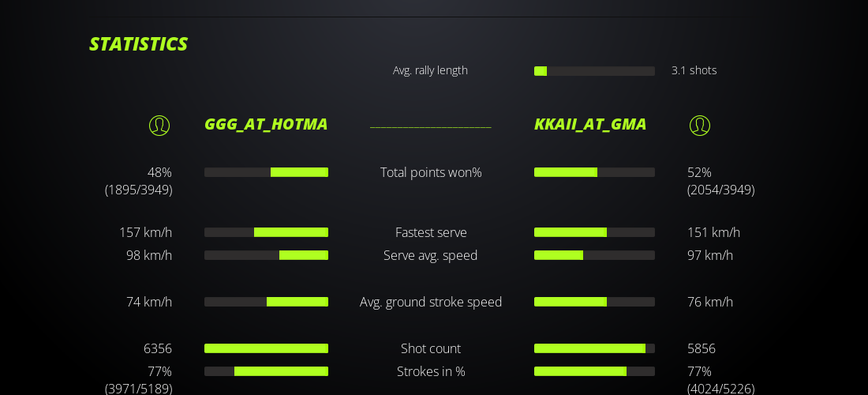
Task: Click the 74 km/h ground stroke bar
Action: (266, 302)
